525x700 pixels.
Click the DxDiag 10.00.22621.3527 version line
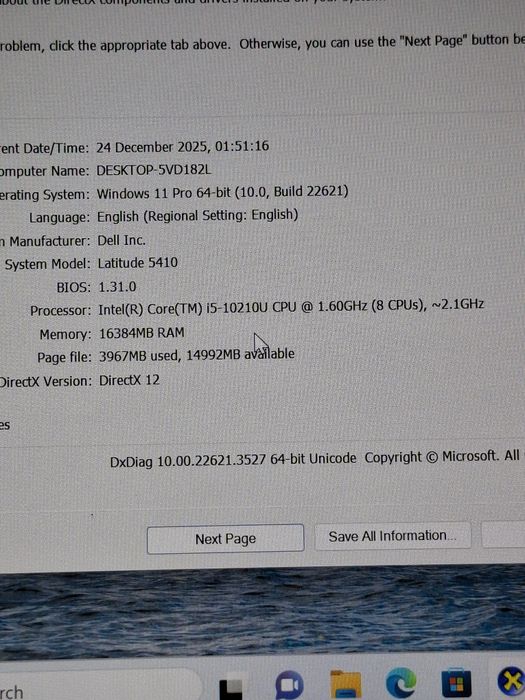pyautogui.click(x=233, y=460)
